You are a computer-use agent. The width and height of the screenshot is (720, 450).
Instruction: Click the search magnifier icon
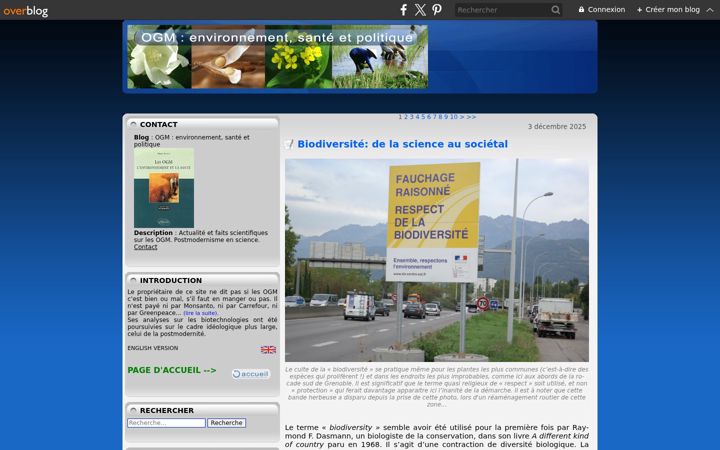[555, 10]
